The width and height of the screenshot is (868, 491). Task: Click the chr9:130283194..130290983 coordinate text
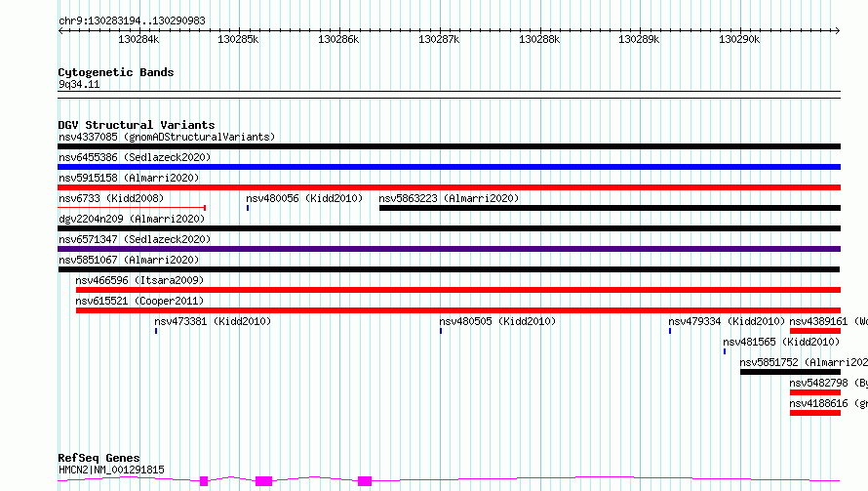132,20
